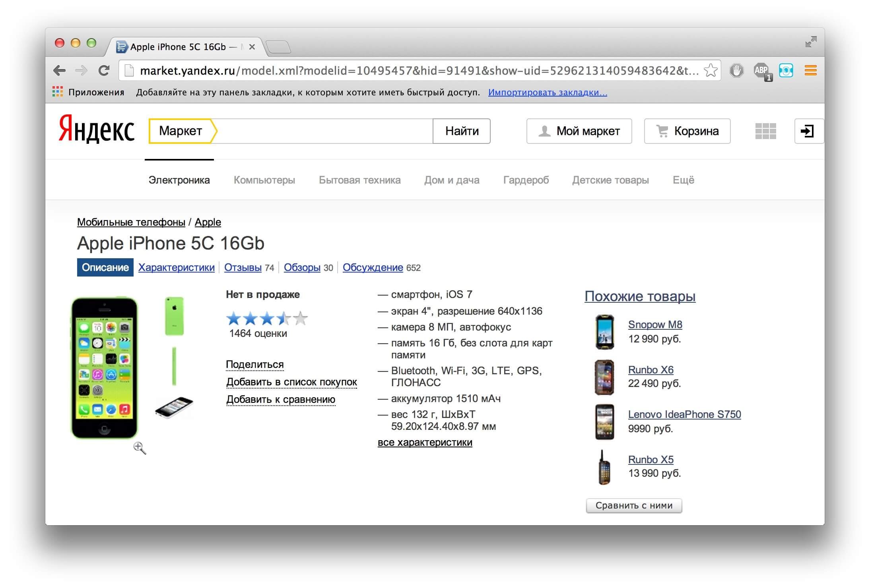Image resolution: width=870 pixels, height=588 pixels.
Task: Select the Бытовая техника category
Action: pos(359,180)
